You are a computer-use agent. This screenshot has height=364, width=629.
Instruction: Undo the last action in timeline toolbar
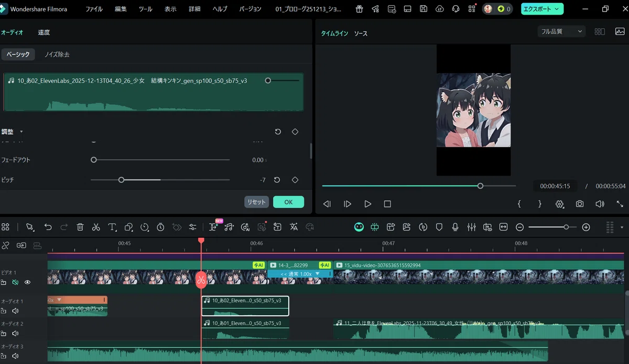(x=48, y=227)
